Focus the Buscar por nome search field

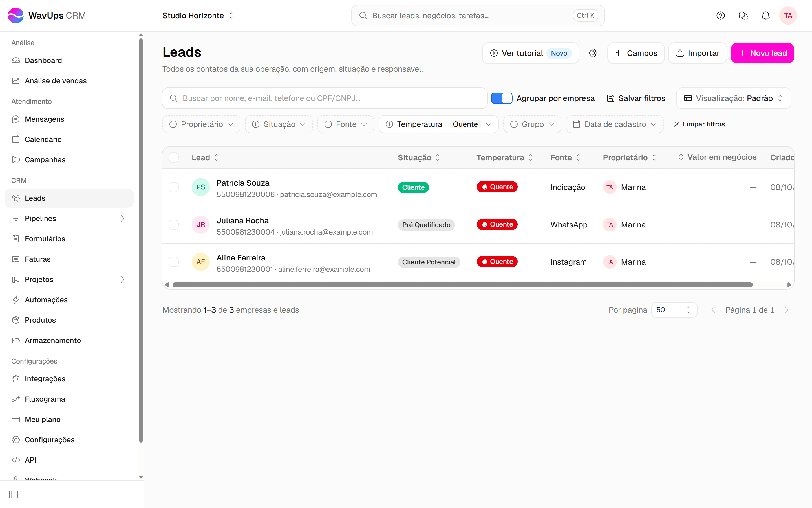325,98
